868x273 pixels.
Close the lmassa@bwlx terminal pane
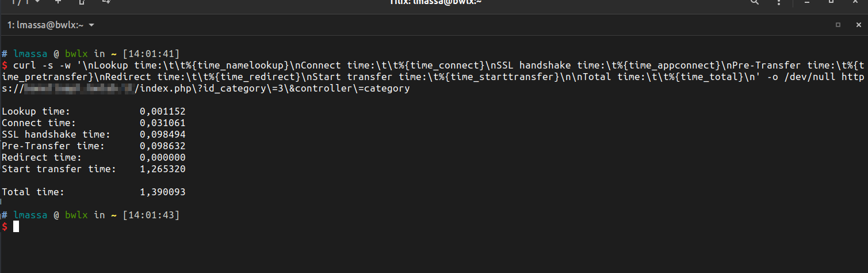pyautogui.click(x=857, y=25)
